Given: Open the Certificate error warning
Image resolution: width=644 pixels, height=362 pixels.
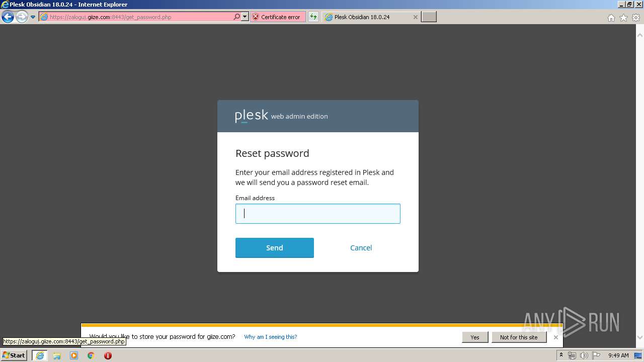Looking at the screenshot, I should [278, 17].
